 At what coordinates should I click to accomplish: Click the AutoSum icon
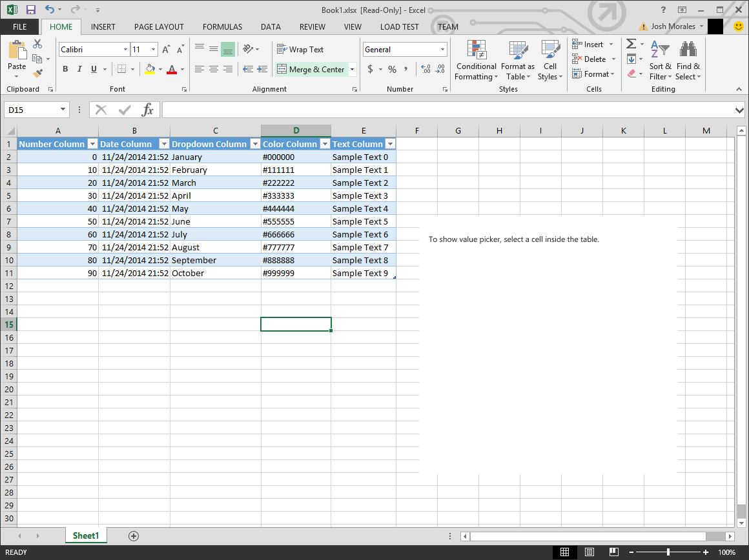coord(630,44)
